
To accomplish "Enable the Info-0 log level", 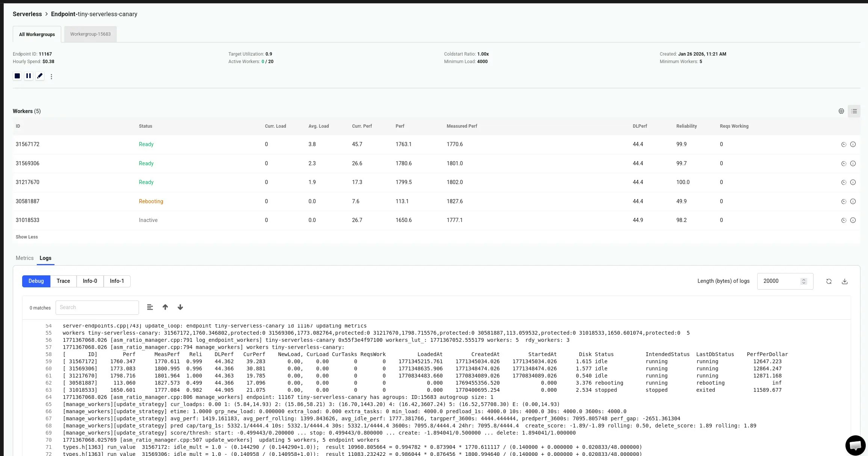I will click(x=90, y=281).
